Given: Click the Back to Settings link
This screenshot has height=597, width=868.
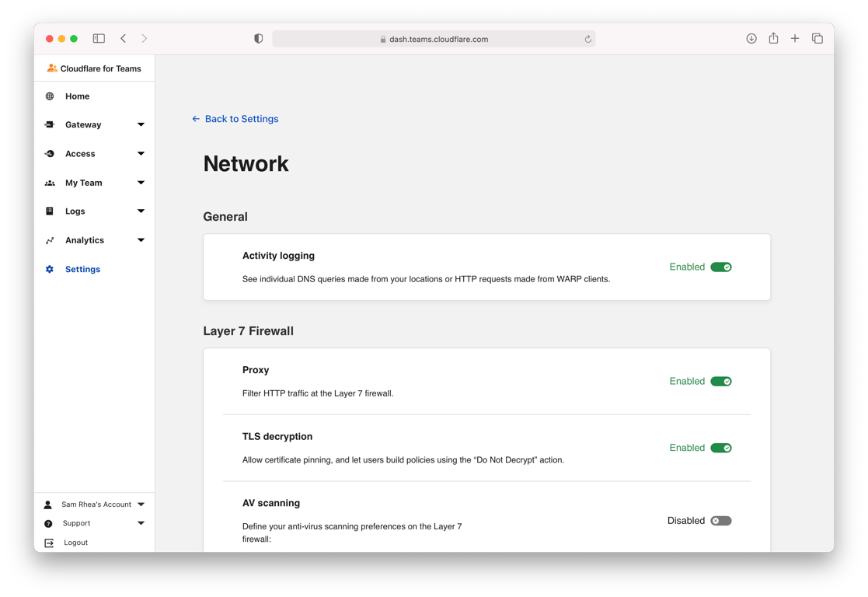Looking at the screenshot, I should click(x=235, y=118).
